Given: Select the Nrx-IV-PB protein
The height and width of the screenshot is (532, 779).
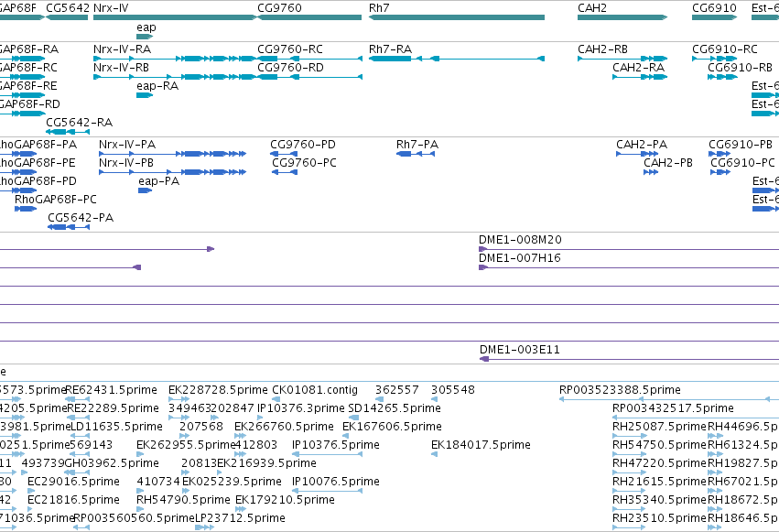Looking at the screenshot, I should tap(126, 163).
